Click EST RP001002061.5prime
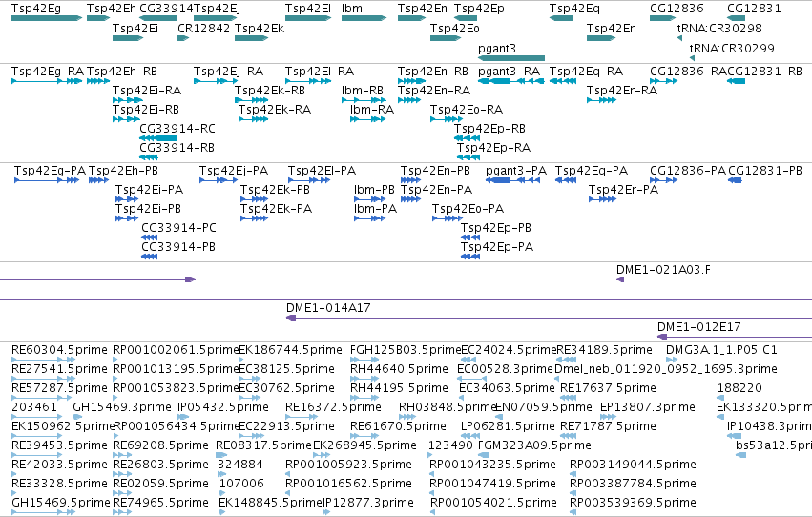Viewport: 812px width, 517px height. click(x=176, y=350)
